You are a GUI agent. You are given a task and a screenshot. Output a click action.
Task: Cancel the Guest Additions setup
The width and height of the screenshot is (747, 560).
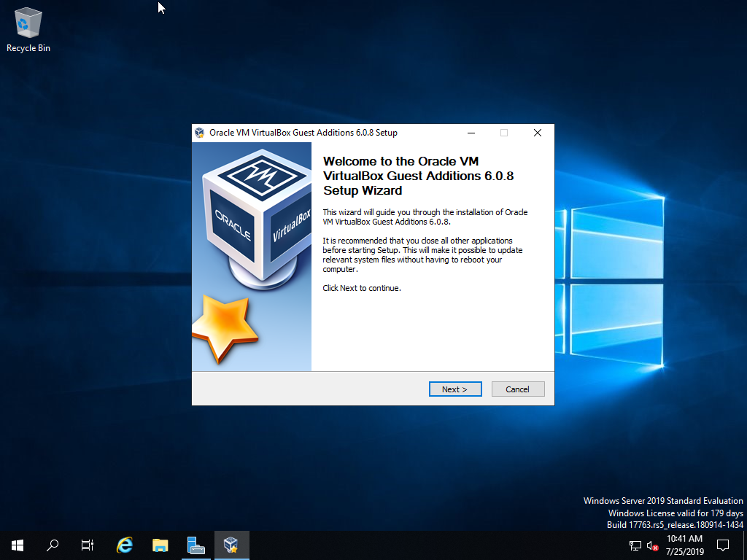pyautogui.click(x=518, y=389)
